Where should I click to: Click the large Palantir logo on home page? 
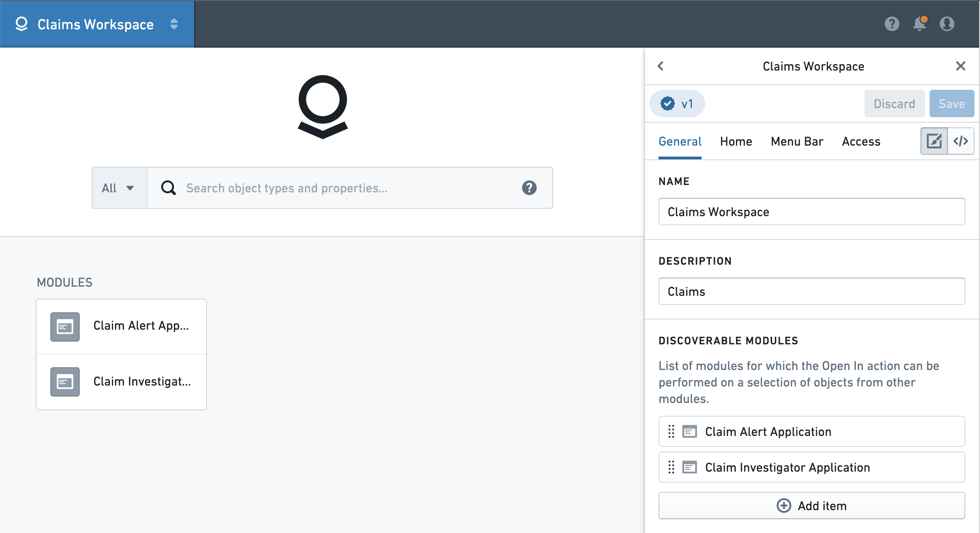coord(323,107)
